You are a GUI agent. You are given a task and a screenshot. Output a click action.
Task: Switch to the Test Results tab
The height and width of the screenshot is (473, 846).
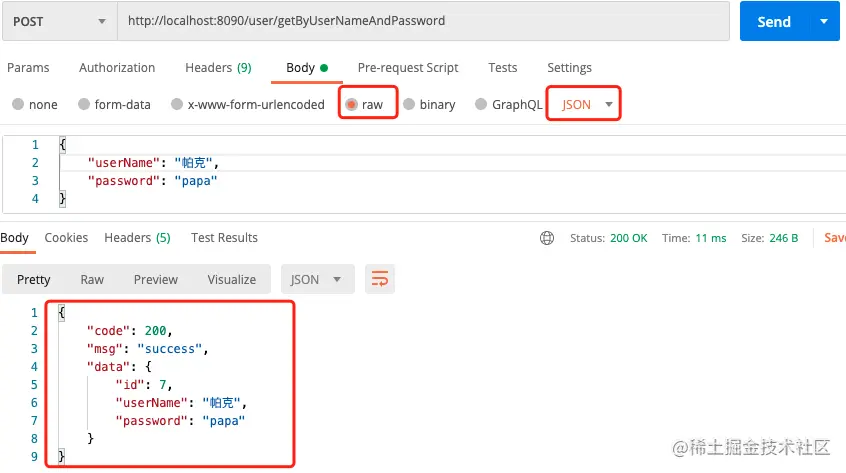(x=224, y=238)
